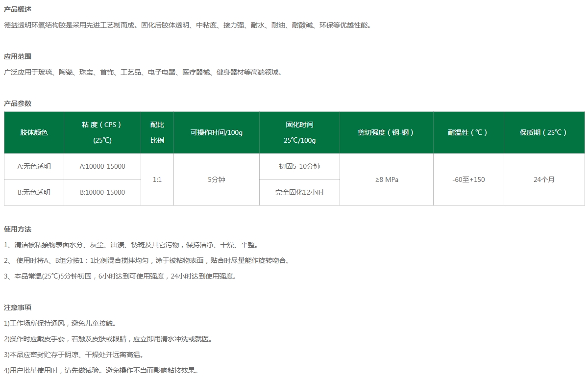Select the 配比比例 column header

(x=157, y=132)
